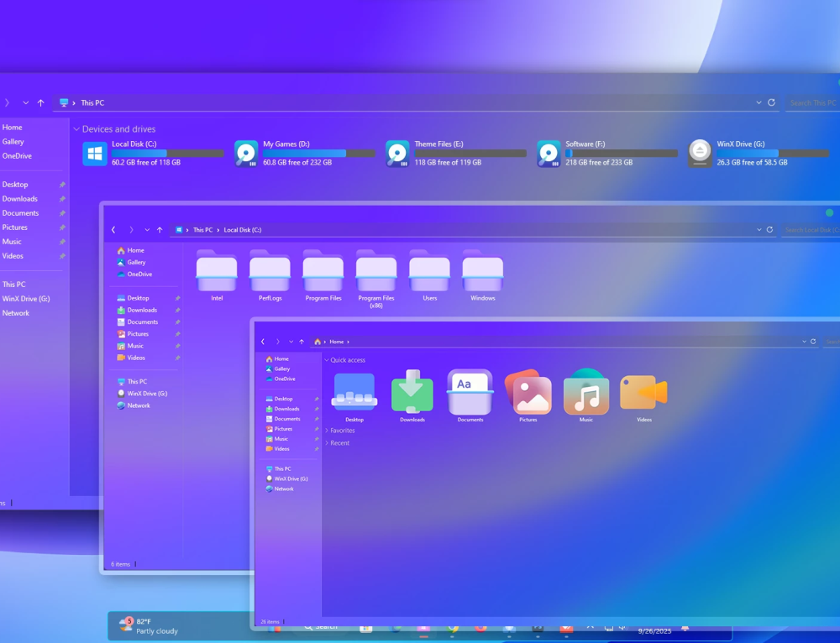Click the Network link in the sidebar

(x=280, y=489)
